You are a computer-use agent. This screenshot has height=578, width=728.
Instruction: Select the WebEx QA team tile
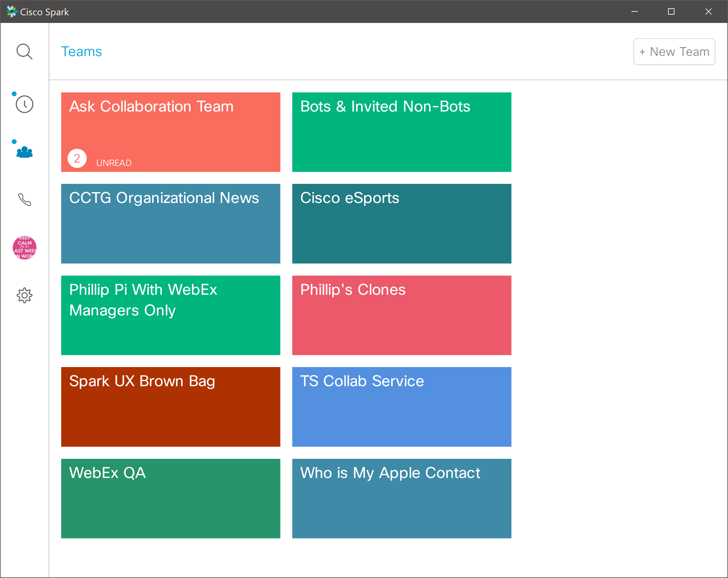pyautogui.click(x=171, y=498)
